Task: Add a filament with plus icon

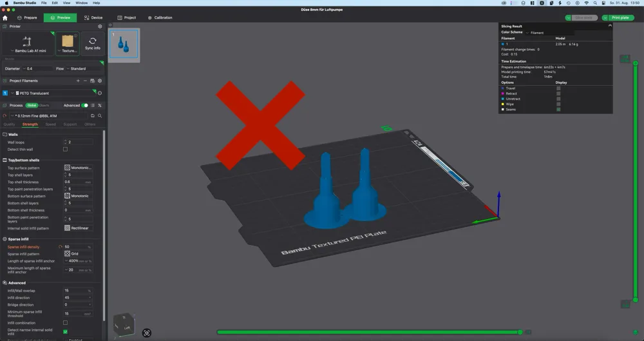Action: click(x=78, y=81)
